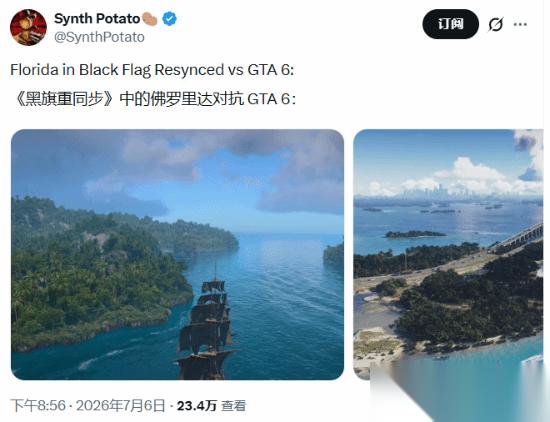The image size is (550, 422).
Task: Click the Grok slashed-circle icon
Action: (x=496, y=24)
